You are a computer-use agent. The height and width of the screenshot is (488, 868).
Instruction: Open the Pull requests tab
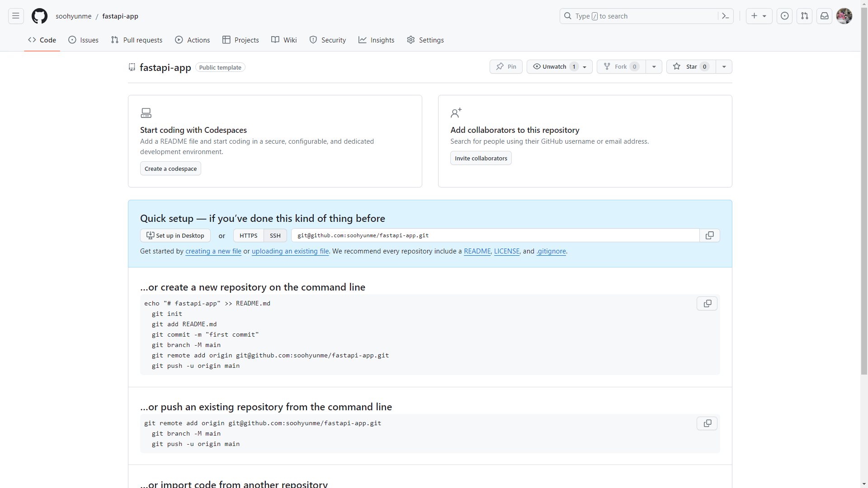click(137, 40)
